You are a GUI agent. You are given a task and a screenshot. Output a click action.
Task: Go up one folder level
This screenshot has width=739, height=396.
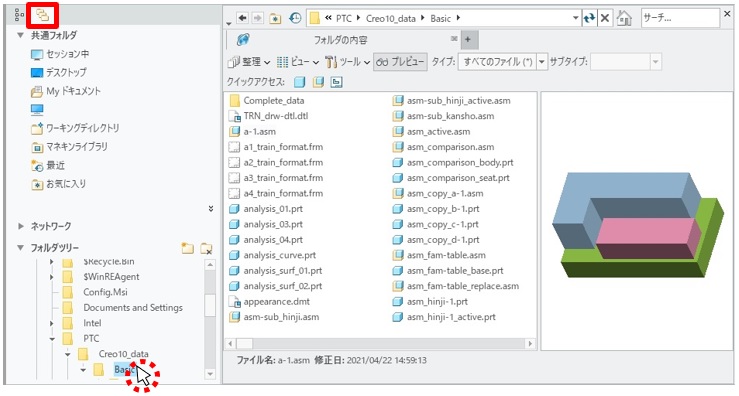[x=275, y=18]
